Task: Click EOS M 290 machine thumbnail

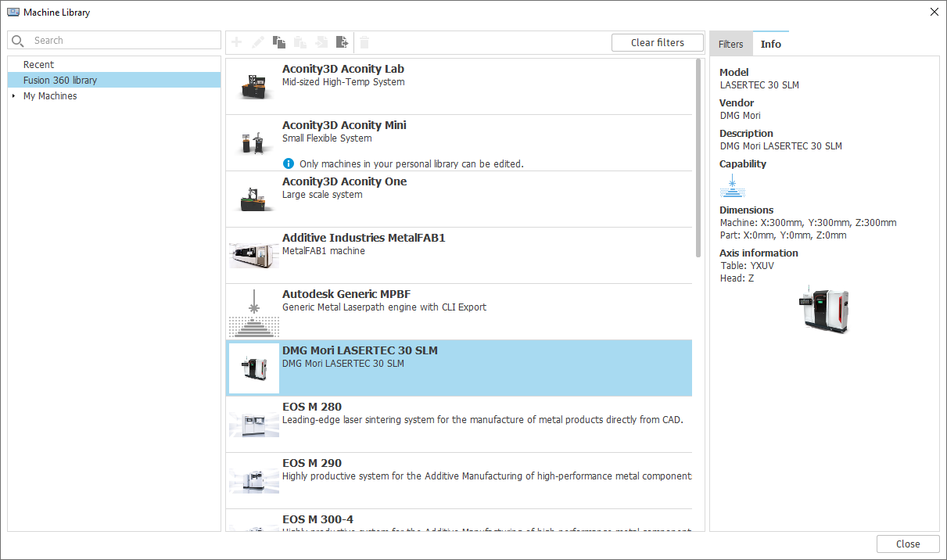Action: [254, 480]
